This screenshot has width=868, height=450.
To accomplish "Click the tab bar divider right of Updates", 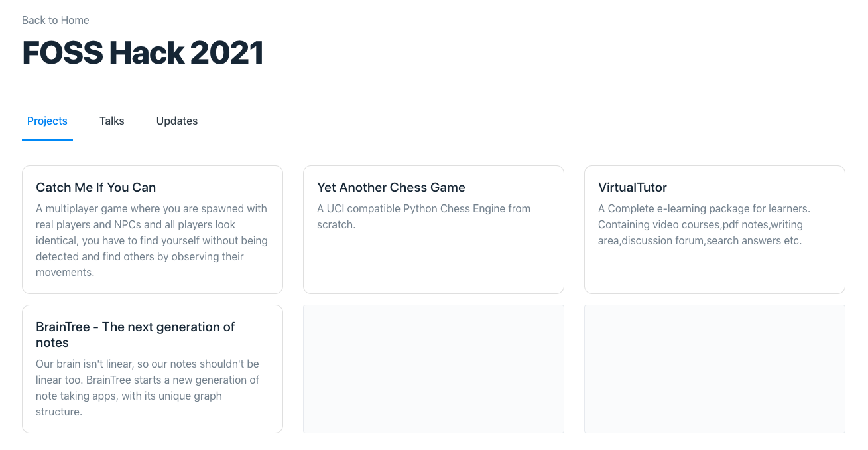I will [x=530, y=141].
